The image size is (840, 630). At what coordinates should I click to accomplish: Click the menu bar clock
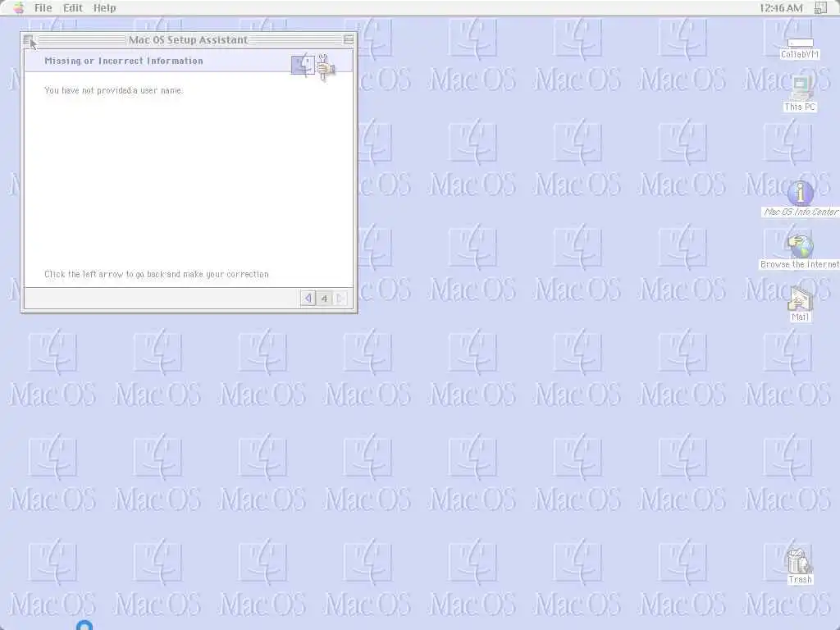pyautogui.click(x=781, y=8)
